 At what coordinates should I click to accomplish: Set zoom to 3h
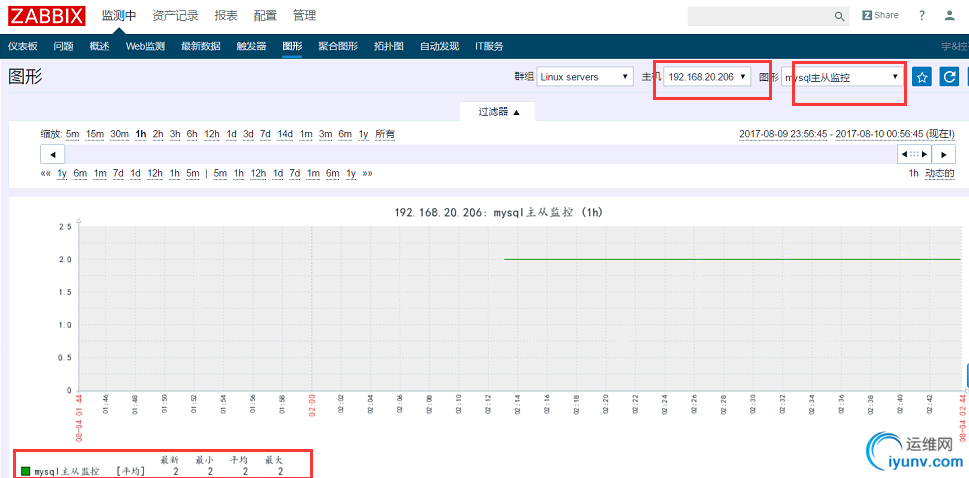coord(176,134)
